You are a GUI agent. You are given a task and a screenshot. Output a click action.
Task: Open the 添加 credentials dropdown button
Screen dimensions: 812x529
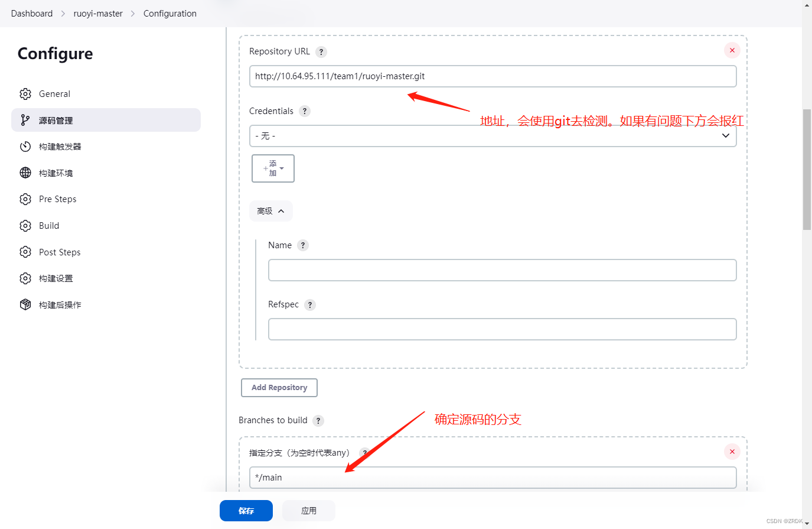(273, 168)
